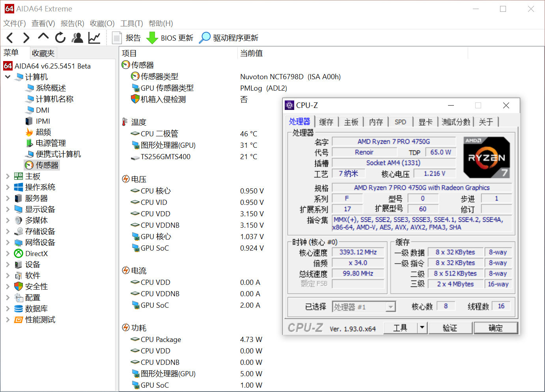Click the BIOS 更新 toolbar button

coord(170,38)
